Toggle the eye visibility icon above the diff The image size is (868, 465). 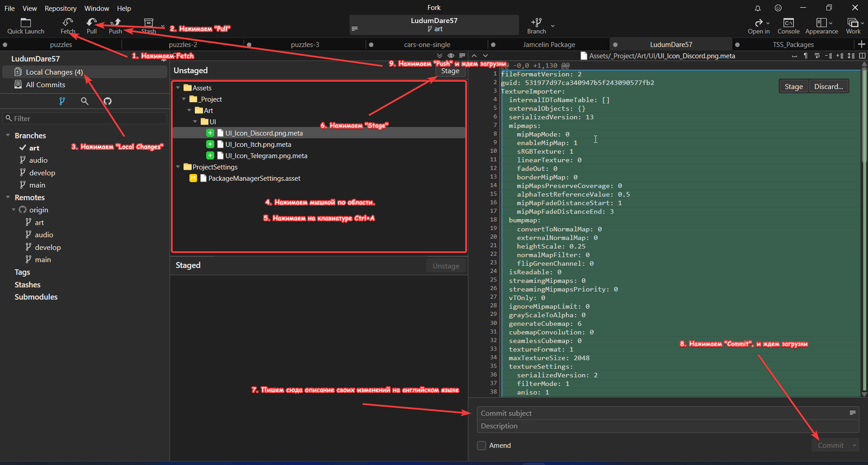click(x=451, y=56)
